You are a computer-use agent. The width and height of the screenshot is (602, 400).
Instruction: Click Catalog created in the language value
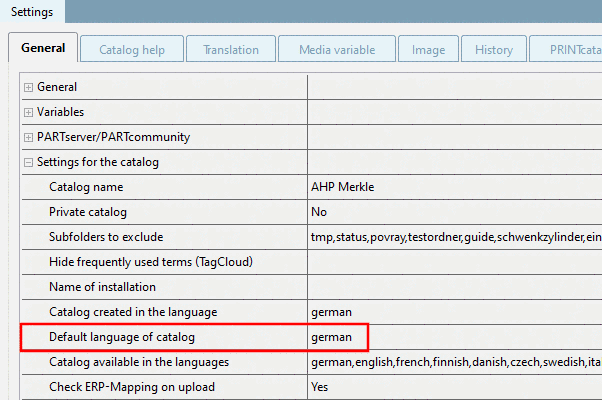454,312
